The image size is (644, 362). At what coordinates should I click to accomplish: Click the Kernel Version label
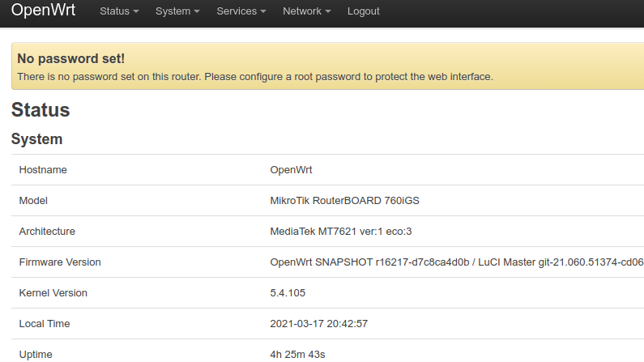tap(53, 293)
